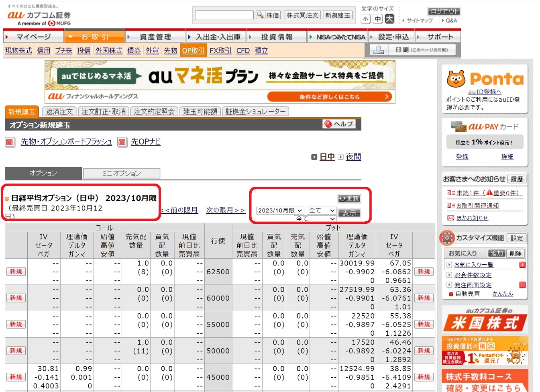The image size is (540, 392).
Task: Switch to the ミニオプション tab
Action: 121,174
